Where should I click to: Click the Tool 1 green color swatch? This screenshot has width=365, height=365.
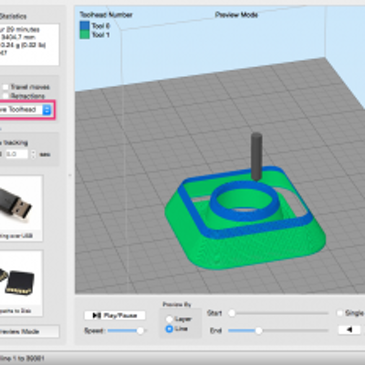pyautogui.click(x=85, y=34)
